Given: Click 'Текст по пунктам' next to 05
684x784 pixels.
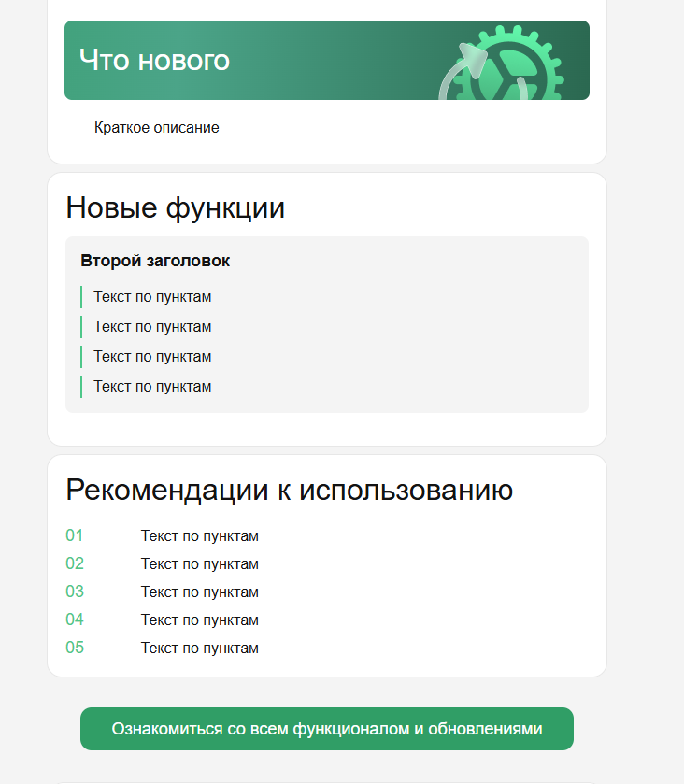Looking at the screenshot, I should coord(200,648).
